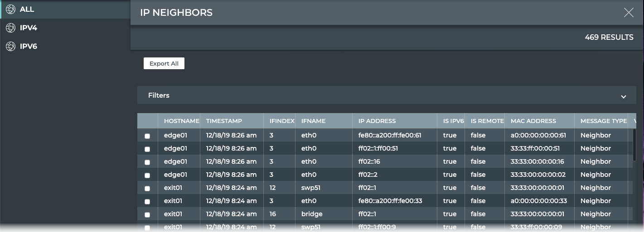The width and height of the screenshot is (644, 232).
Task: Close the IP Neighbors panel
Action: [x=628, y=13]
